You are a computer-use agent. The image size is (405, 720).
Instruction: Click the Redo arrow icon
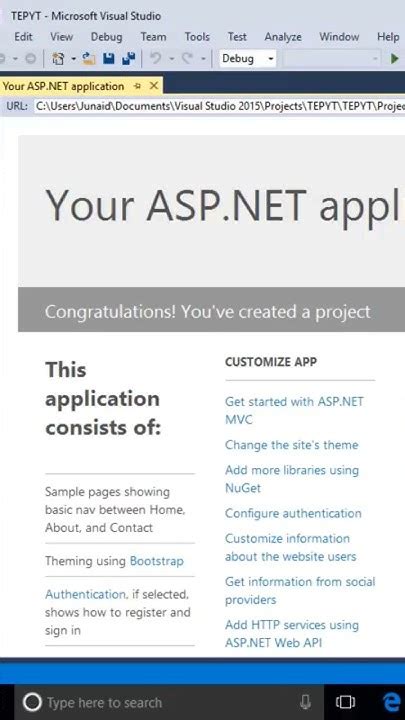point(186,59)
